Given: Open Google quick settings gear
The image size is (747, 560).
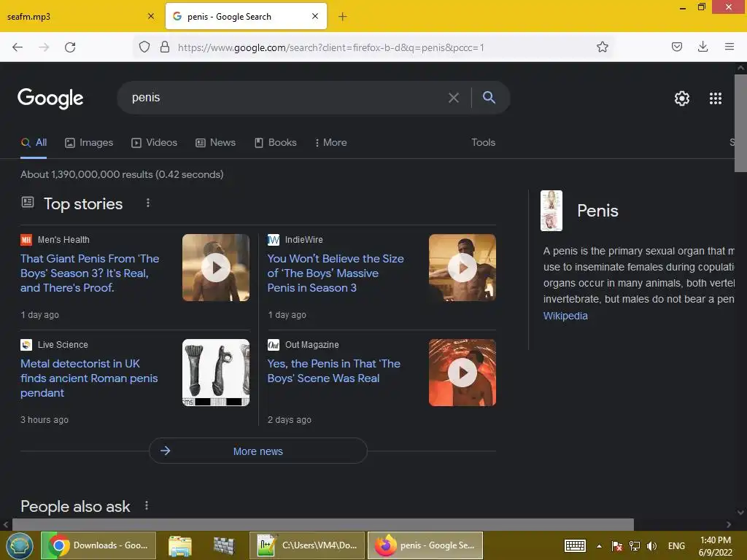Looking at the screenshot, I should tap(682, 98).
